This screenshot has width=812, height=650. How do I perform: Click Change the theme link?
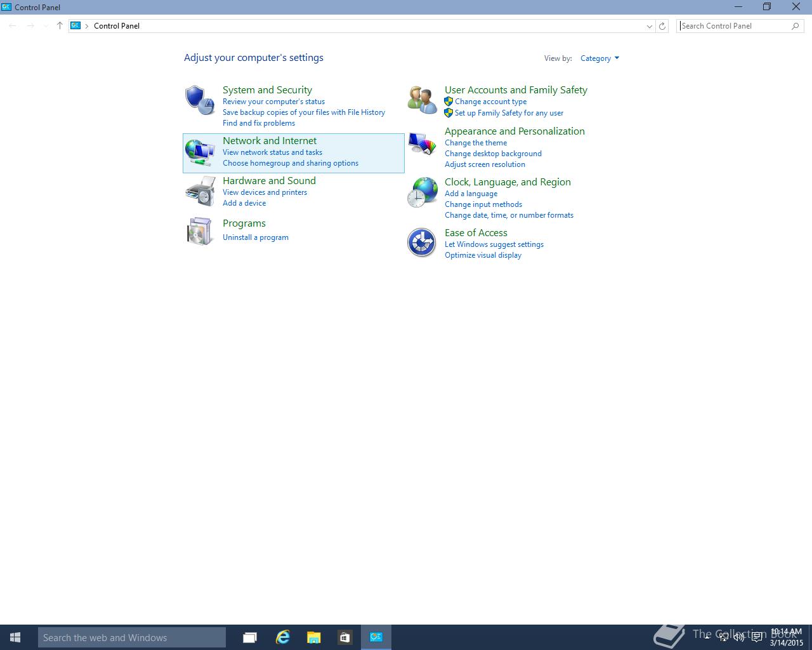[x=476, y=143]
